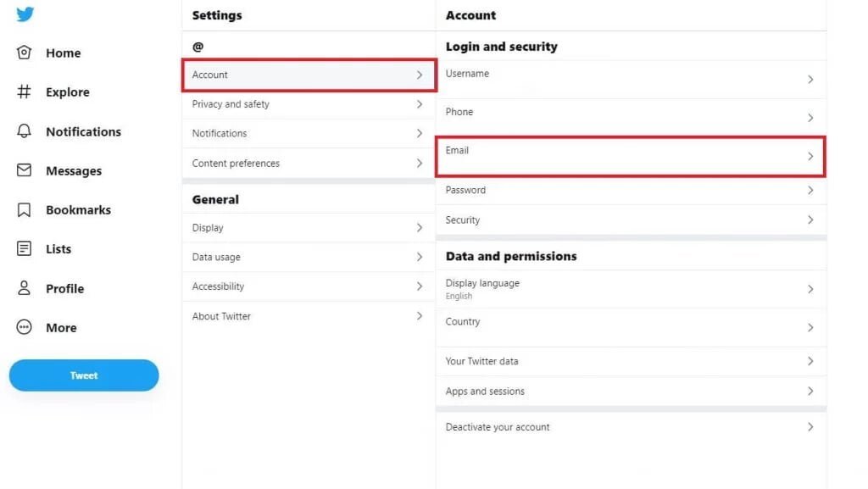Open Your Twitter data
Image resolution: width=868 pixels, height=489 pixels.
pyautogui.click(x=481, y=361)
